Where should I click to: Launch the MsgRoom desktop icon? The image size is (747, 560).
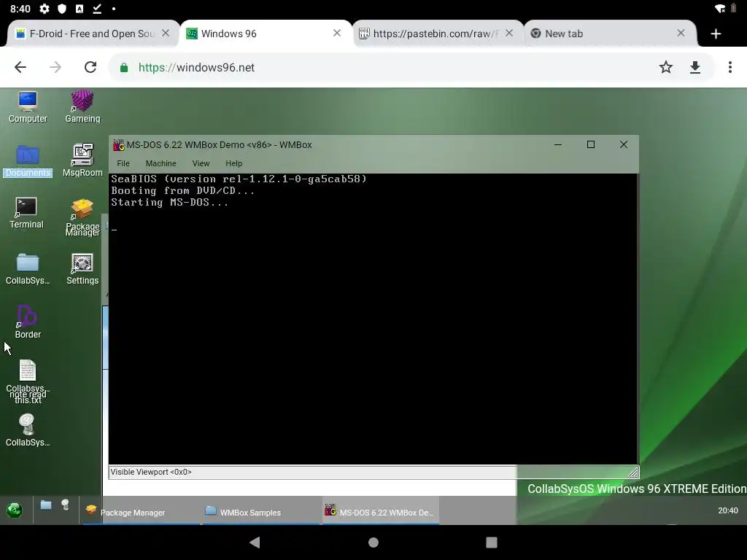point(82,161)
